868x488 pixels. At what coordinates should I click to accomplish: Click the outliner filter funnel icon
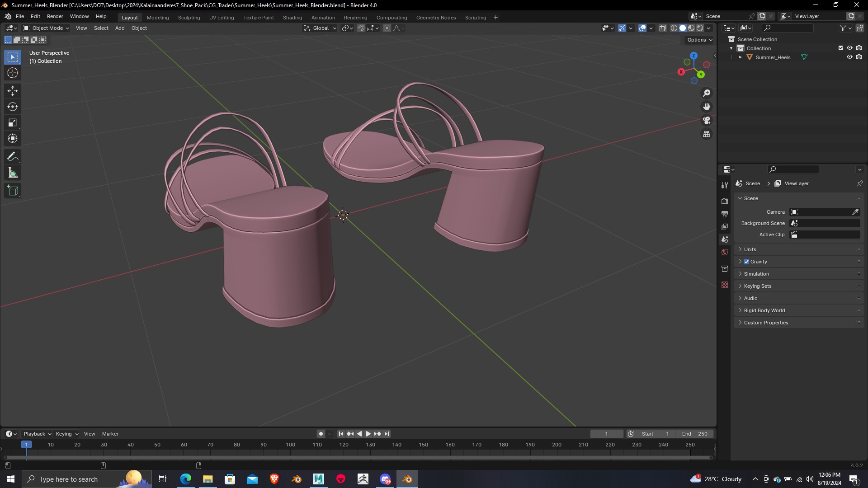pyautogui.click(x=843, y=28)
